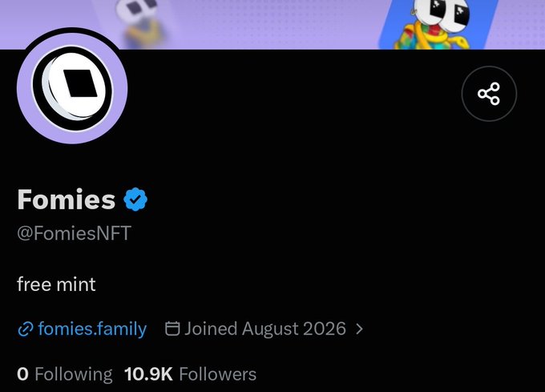The height and width of the screenshot is (392, 545).
Task: View the Followers list label
Action: tap(217, 374)
